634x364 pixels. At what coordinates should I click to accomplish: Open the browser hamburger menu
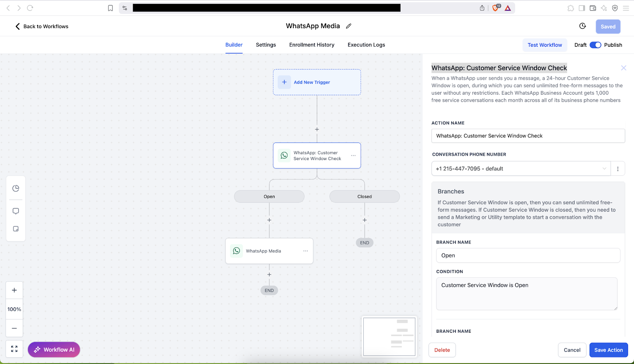click(x=626, y=8)
